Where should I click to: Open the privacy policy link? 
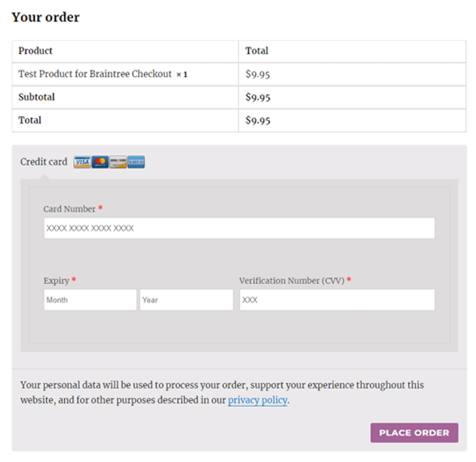[x=258, y=400]
